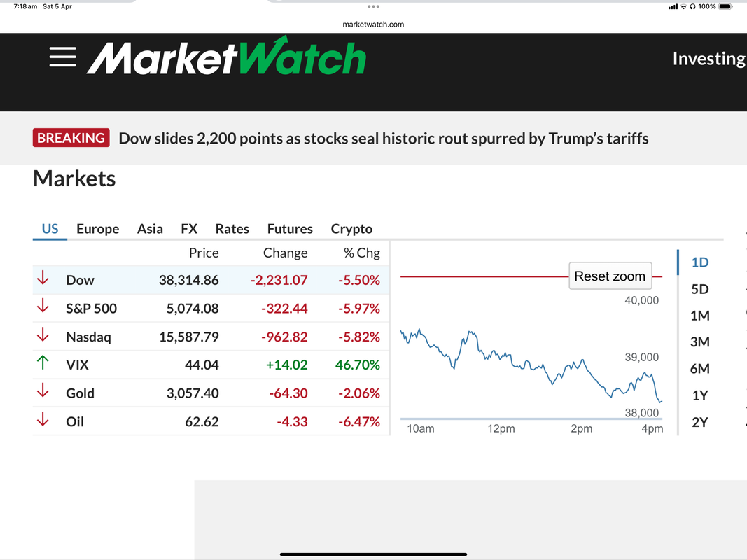Click the Price column header

point(204,253)
